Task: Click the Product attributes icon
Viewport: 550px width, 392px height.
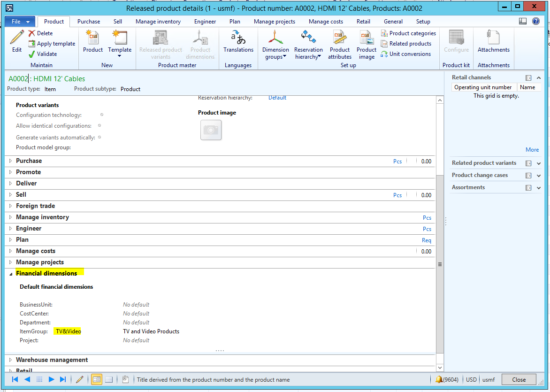Action: [x=340, y=38]
